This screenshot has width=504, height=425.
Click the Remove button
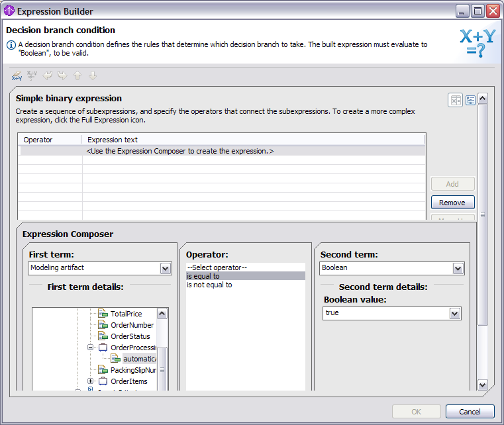point(452,203)
